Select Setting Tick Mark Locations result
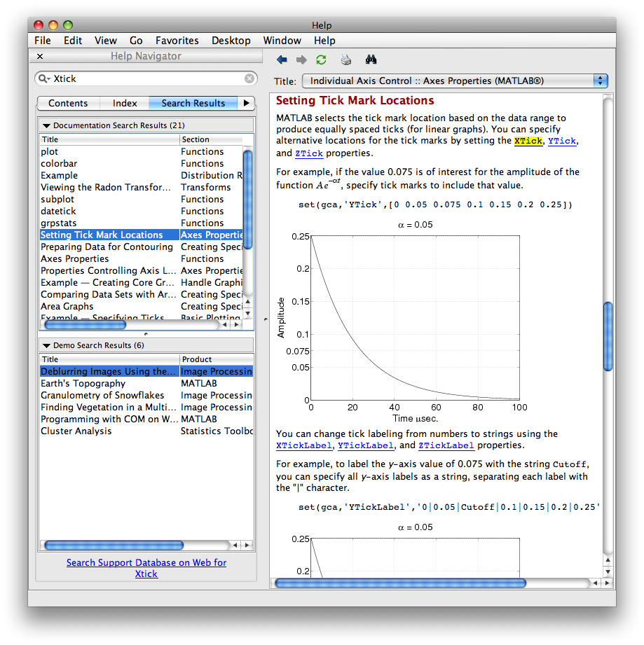Image resolution: width=644 pixels, height=645 pixels. pyautogui.click(x=141, y=235)
